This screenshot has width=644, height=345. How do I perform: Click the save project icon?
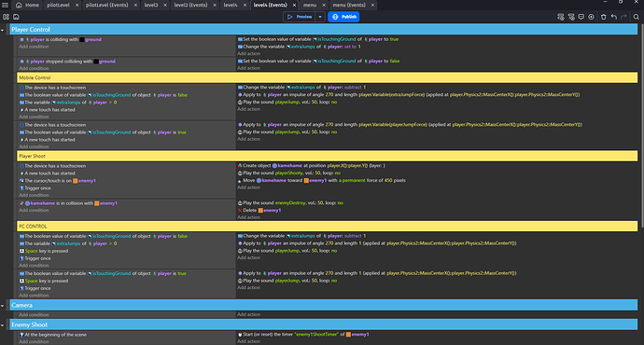point(16,17)
